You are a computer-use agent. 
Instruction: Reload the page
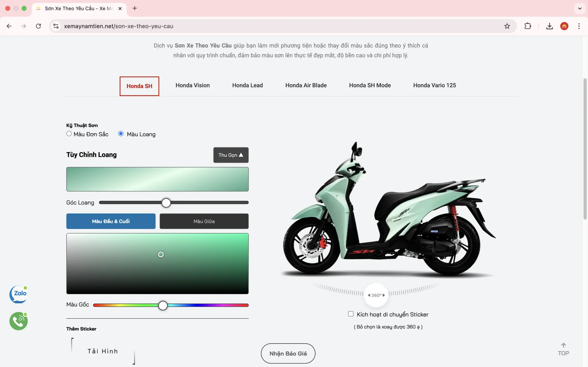(38, 26)
